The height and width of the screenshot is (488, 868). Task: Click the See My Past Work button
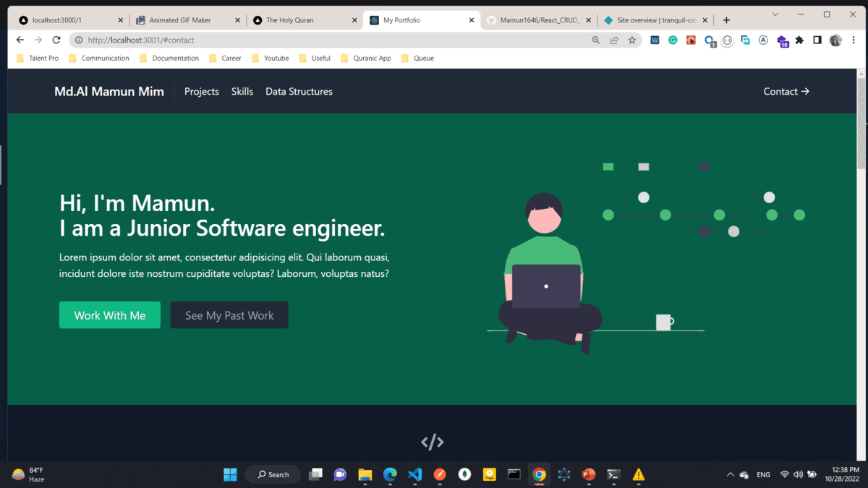coord(229,315)
